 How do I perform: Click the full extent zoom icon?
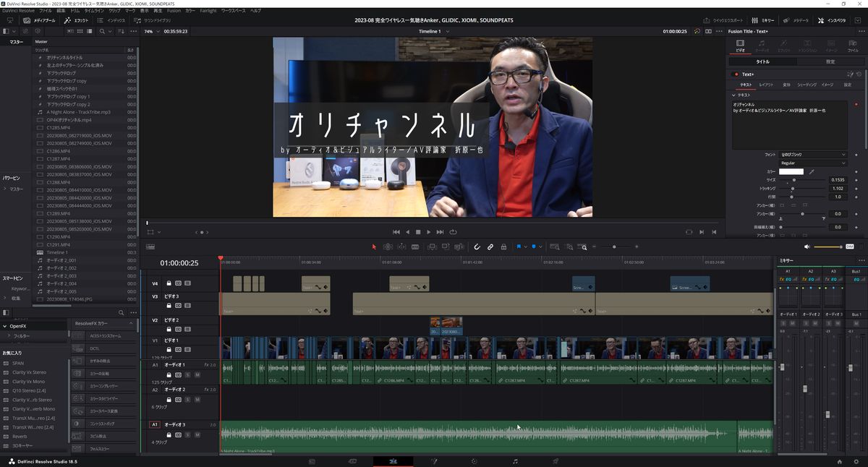point(555,247)
